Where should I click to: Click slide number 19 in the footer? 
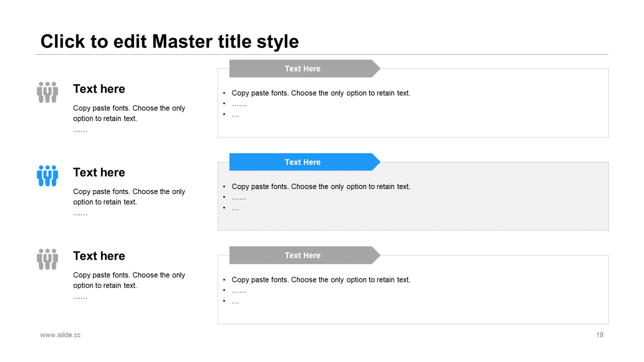[x=600, y=335]
